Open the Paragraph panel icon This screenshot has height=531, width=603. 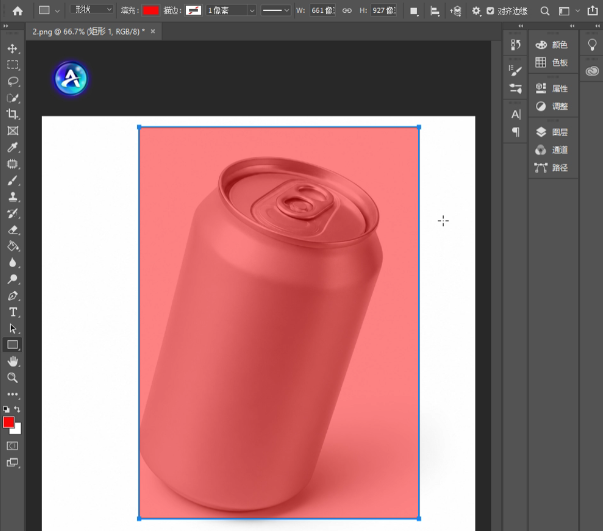point(515,132)
